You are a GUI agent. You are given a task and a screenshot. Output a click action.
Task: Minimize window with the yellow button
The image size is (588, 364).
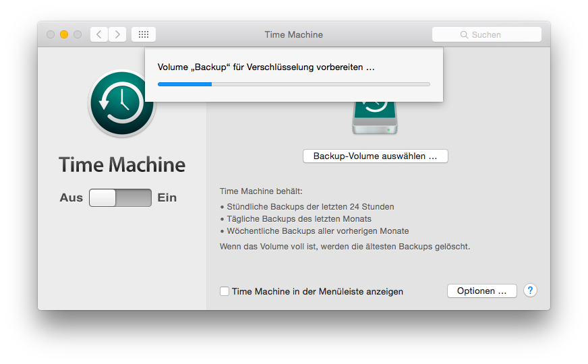(x=64, y=34)
